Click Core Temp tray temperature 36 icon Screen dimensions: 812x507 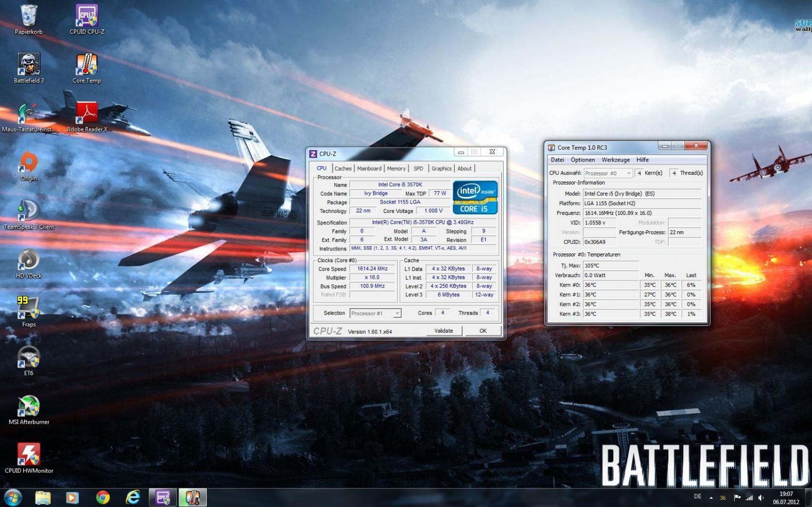click(723, 498)
